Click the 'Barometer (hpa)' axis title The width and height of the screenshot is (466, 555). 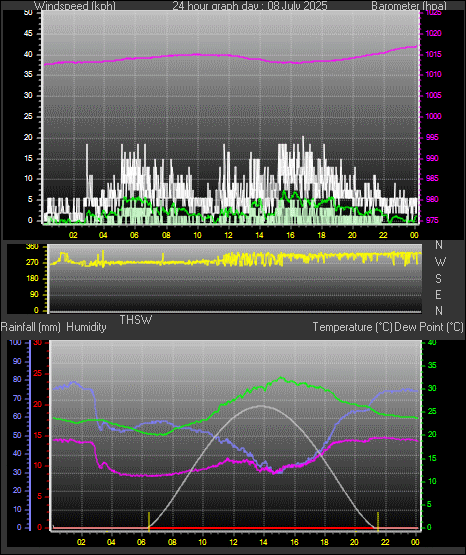(x=409, y=6)
